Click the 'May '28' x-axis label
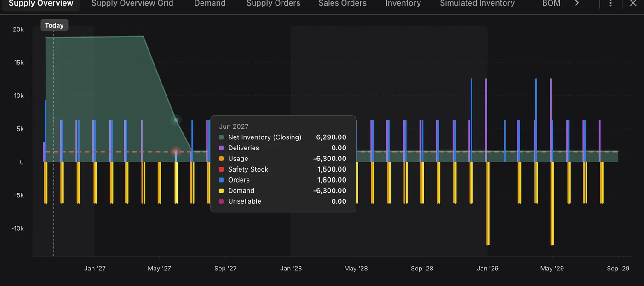This screenshot has height=286, width=644. (356, 269)
